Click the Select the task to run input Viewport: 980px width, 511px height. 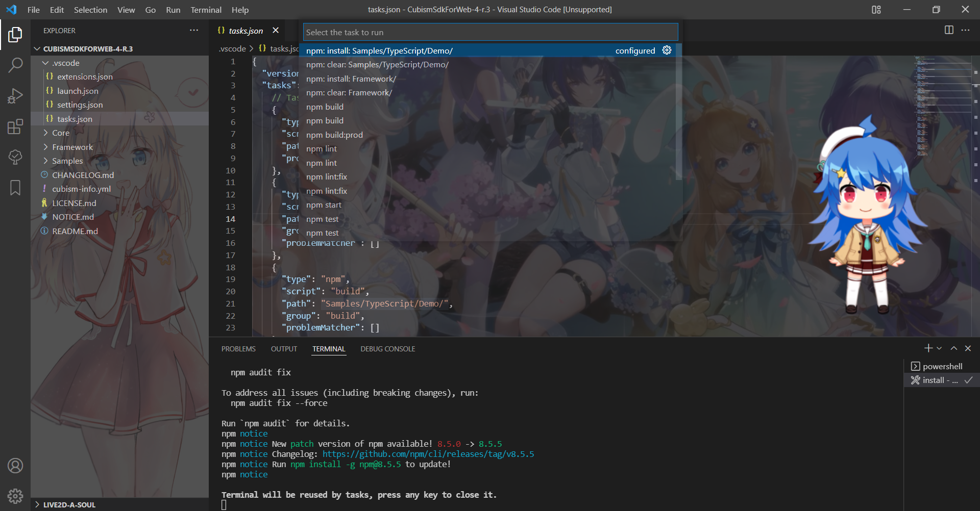tap(490, 32)
